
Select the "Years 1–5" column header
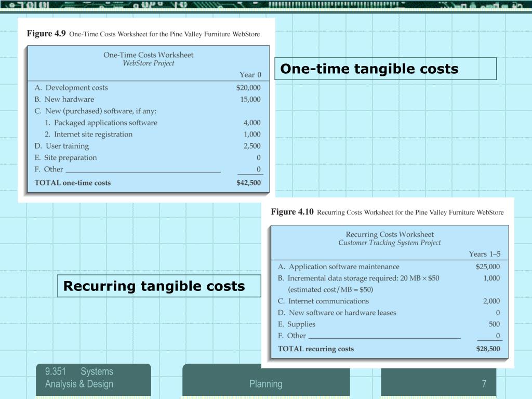pyautogui.click(x=485, y=254)
